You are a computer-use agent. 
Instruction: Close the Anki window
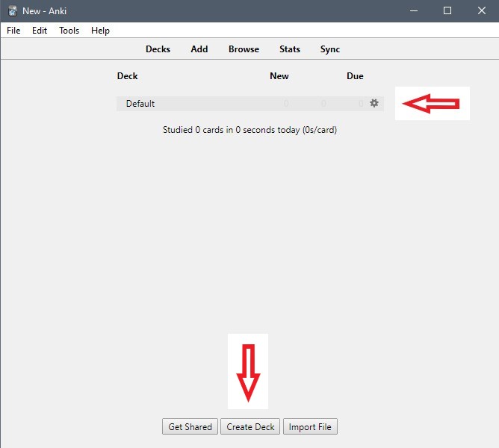pos(482,10)
